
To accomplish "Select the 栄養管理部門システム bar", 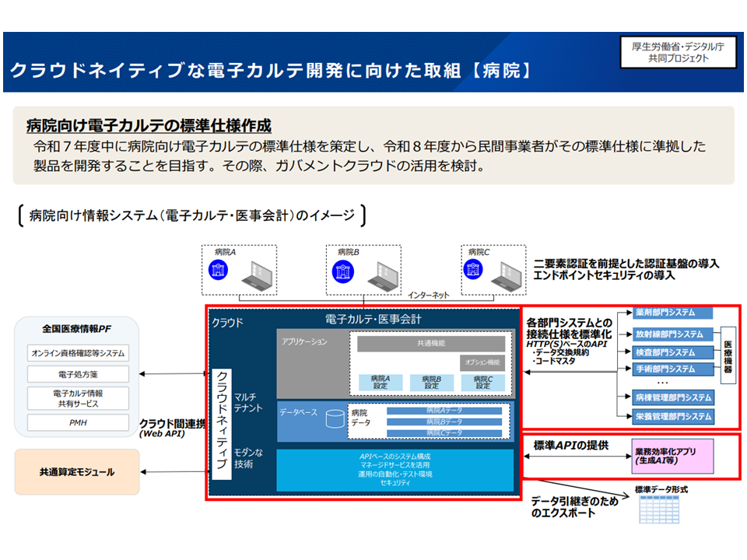I will point(666,417).
